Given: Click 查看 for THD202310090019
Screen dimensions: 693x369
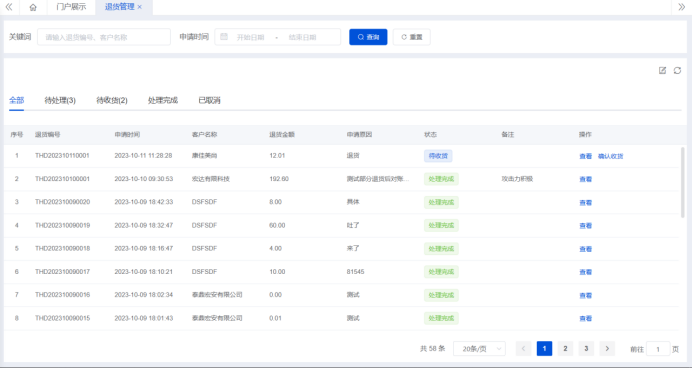Looking at the screenshot, I should pos(585,226).
